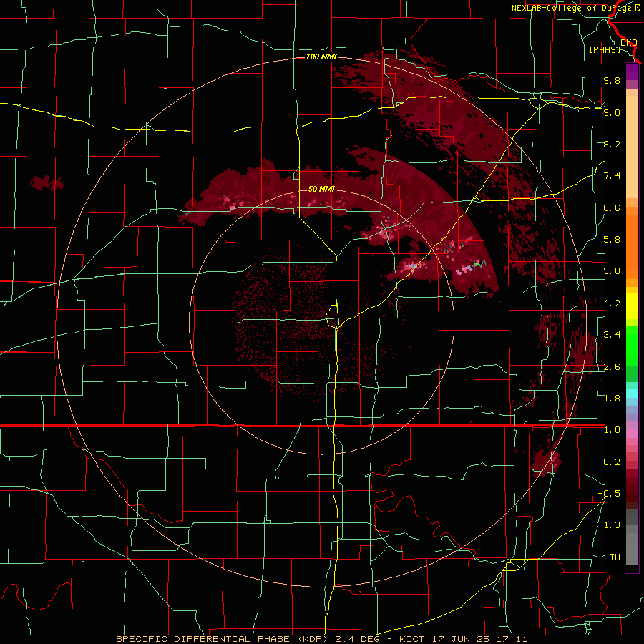Click the 100 NMI range ring label
The image size is (644, 644).
tap(321, 57)
